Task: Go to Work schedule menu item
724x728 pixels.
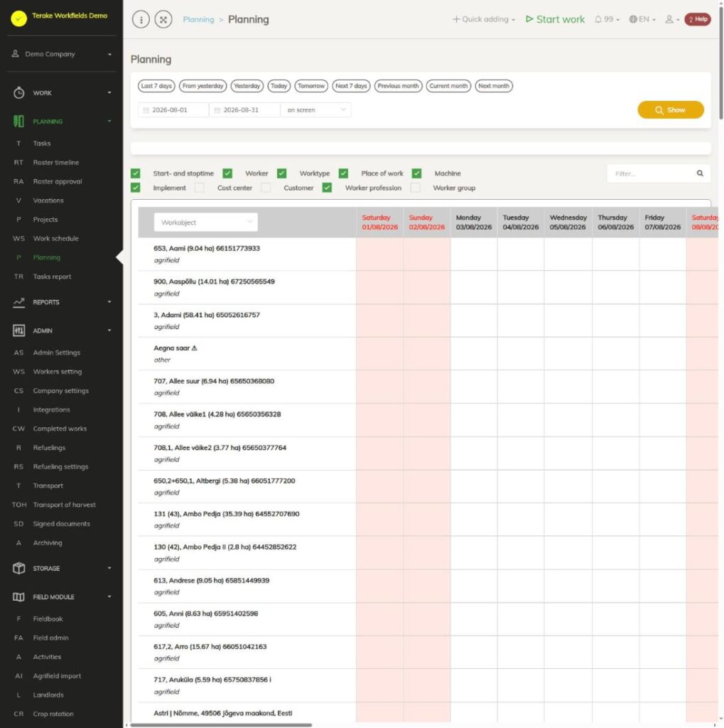Action: tap(55, 239)
